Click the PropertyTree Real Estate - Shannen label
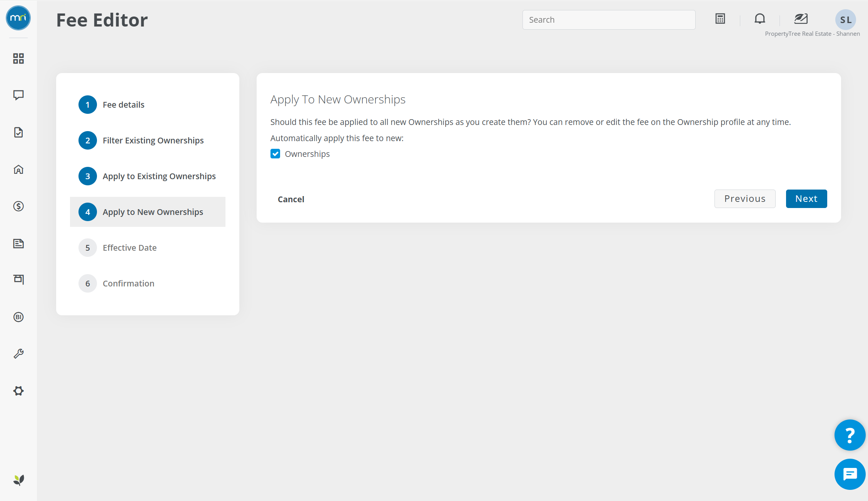 coord(812,34)
